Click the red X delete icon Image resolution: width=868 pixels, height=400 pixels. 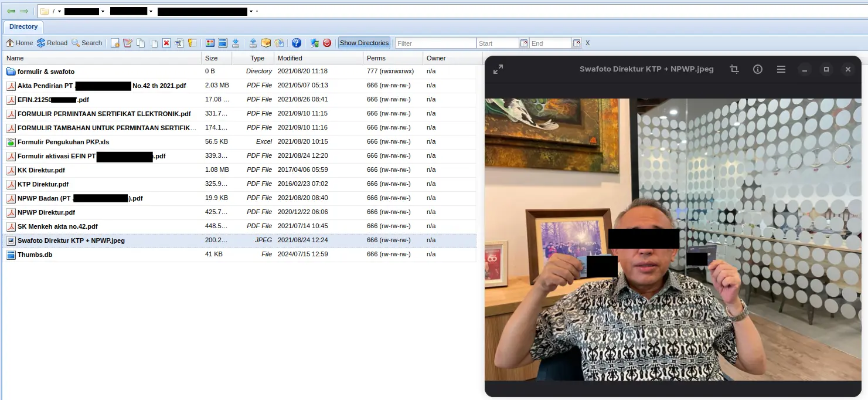(x=166, y=43)
